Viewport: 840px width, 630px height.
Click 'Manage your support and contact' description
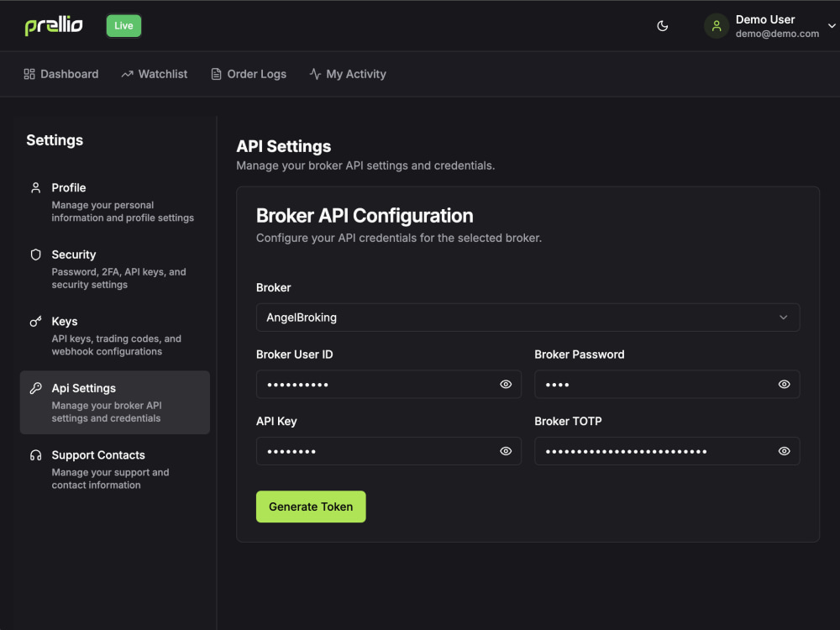coord(110,479)
